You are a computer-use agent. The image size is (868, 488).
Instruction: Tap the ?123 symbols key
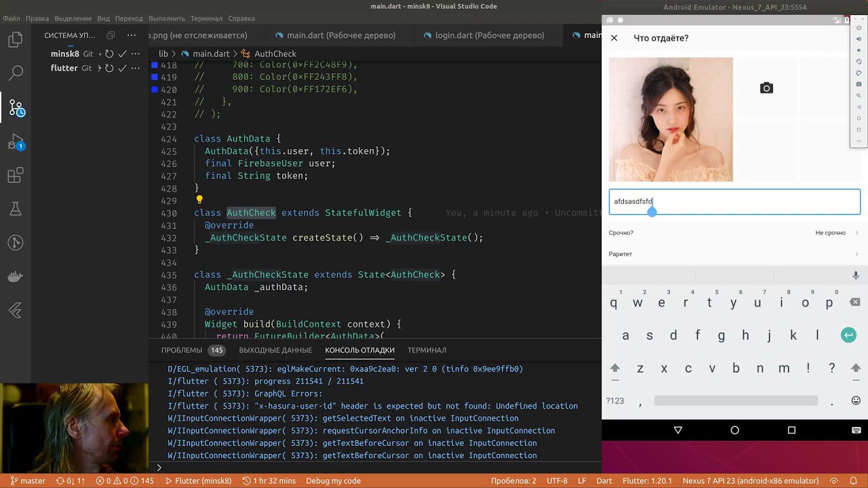coord(615,401)
